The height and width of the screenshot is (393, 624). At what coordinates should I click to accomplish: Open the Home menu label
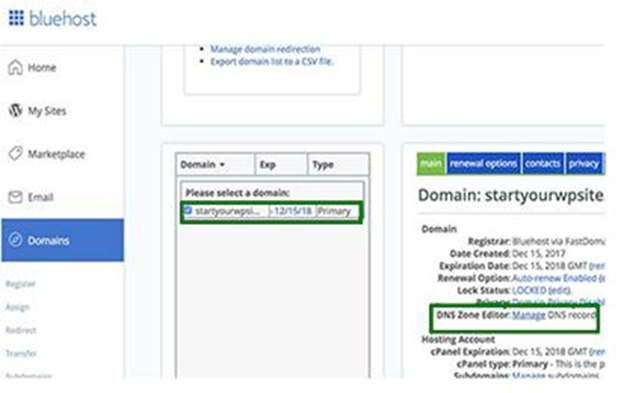click(x=42, y=68)
